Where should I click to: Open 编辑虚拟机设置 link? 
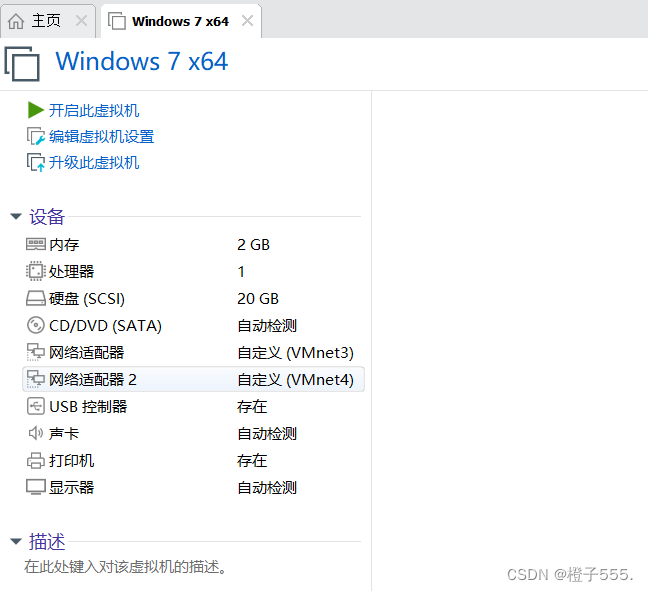pyautogui.click(x=101, y=136)
